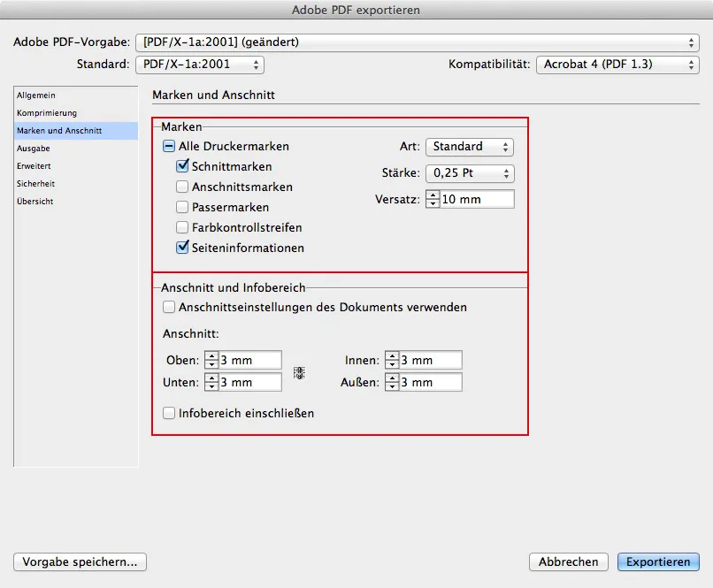Click the Innen bleed value field
Image resolution: width=713 pixels, height=588 pixels.
pos(431,360)
